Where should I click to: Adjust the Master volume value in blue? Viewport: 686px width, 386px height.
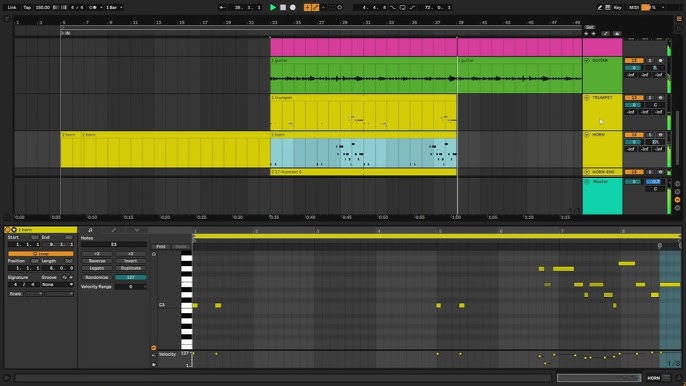click(655, 182)
